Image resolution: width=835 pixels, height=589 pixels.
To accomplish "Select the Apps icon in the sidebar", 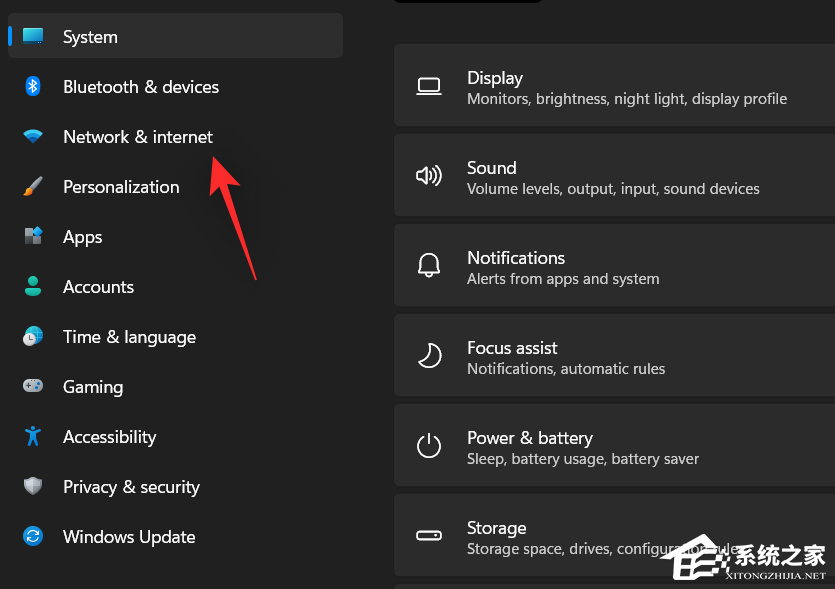I will pos(33,237).
